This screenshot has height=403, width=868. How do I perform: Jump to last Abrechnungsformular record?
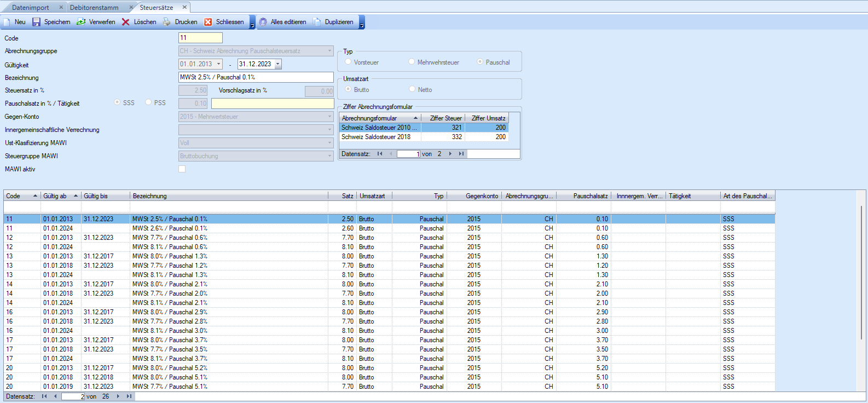(x=461, y=154)
